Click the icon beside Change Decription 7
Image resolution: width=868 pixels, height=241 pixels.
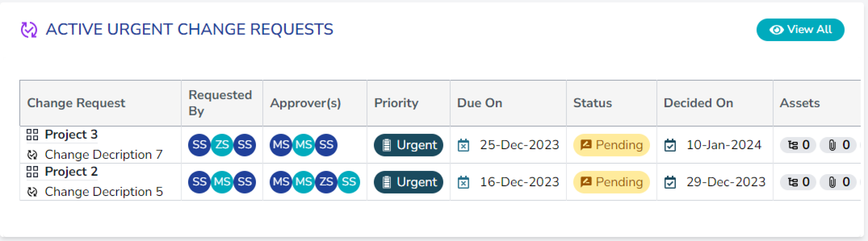(32, 155)
